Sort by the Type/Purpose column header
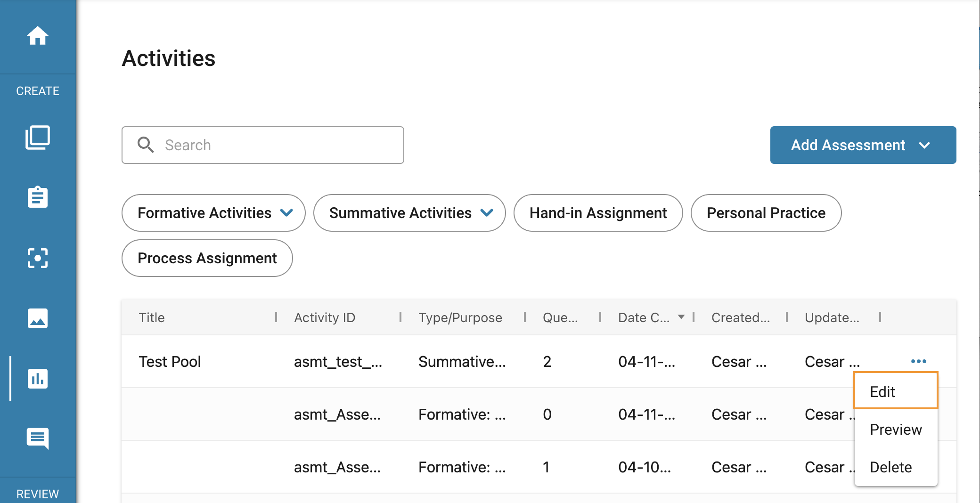The height and width of the screenshot is (503, 980). [x=460, y=317]
